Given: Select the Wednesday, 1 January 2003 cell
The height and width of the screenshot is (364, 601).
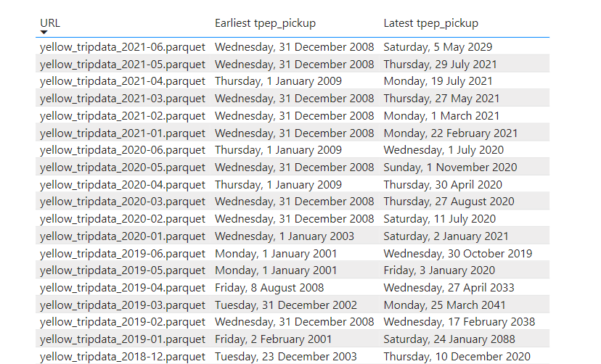Looking at the screenshot, I should (x=285, y=236).
